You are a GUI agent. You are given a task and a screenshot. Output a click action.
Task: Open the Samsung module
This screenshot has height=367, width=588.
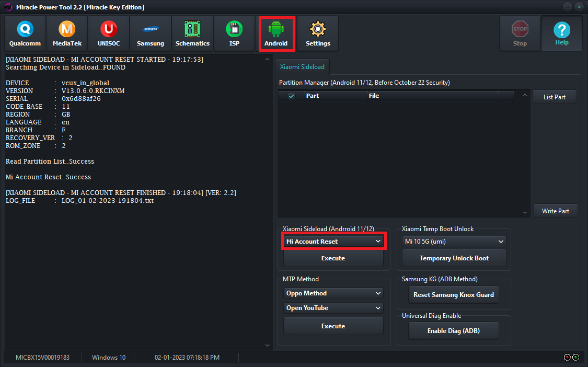point(151,33)
